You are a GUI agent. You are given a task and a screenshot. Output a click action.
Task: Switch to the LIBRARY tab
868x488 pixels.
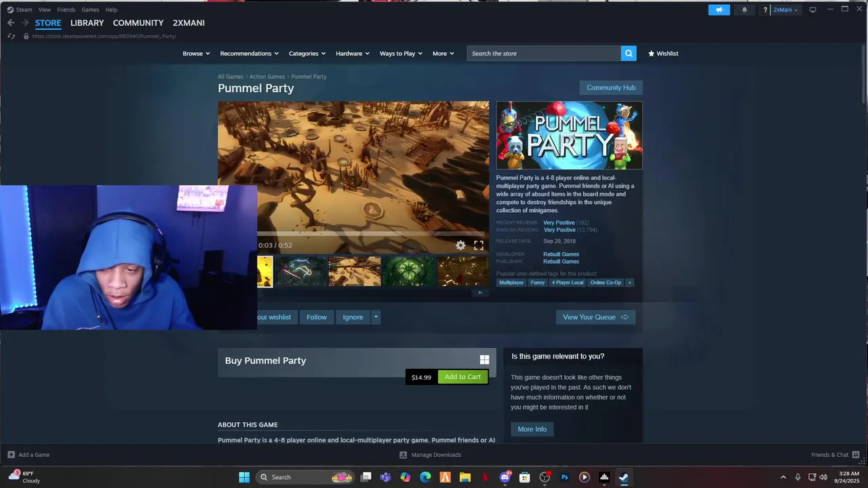(87, 23)
